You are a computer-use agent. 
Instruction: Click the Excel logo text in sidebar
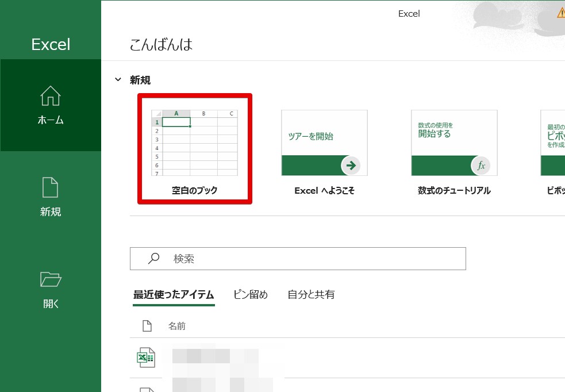point(51,44)
